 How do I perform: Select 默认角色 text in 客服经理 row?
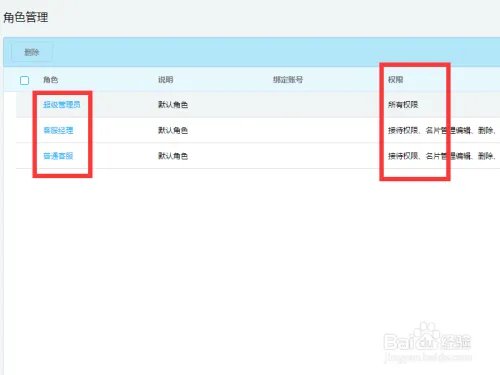(173, 130)
